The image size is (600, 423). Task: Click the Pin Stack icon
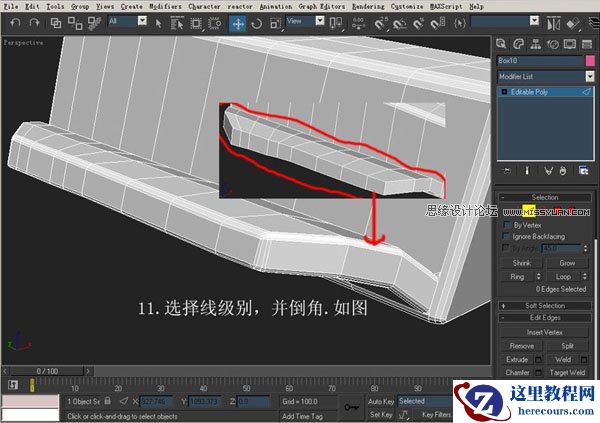(507, 171)
